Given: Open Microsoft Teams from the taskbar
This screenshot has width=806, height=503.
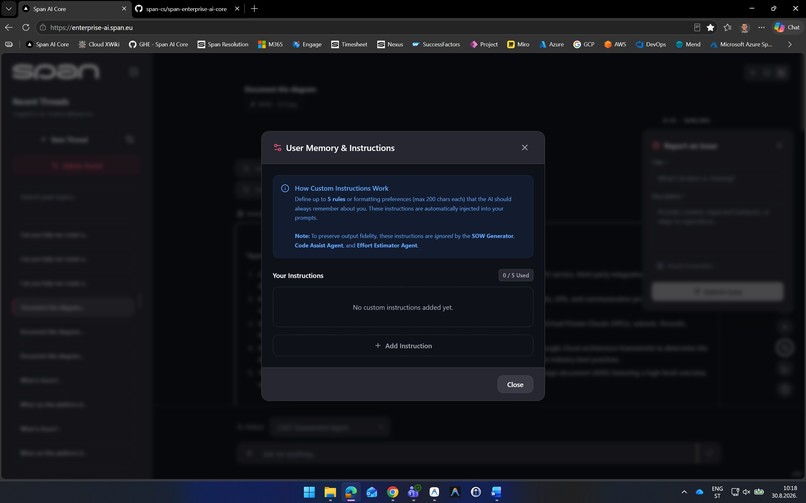Looking at the screenshot, I should pyautogui.click(x=413, y=492).
